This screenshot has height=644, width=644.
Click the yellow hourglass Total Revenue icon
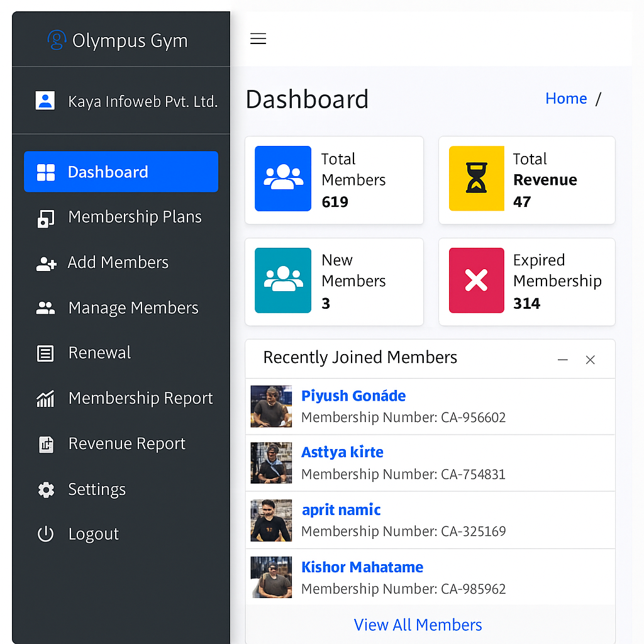(x=476, y=179)
